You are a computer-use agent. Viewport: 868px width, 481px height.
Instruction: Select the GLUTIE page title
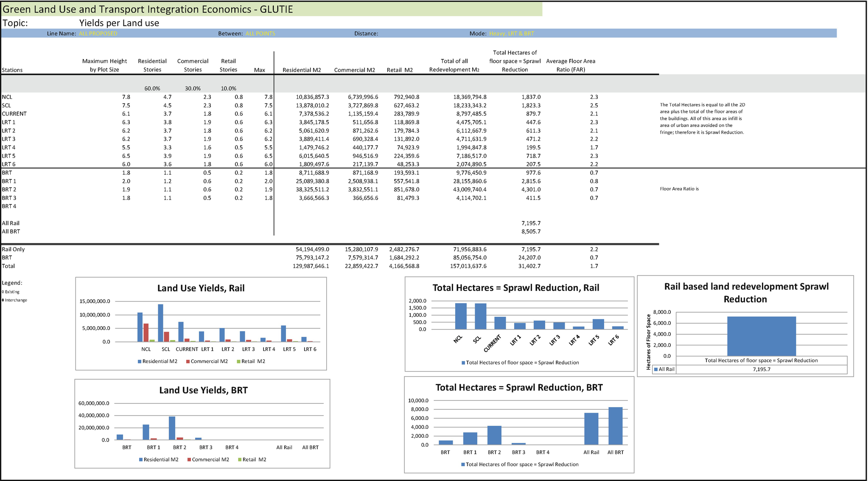pos(148,9)
